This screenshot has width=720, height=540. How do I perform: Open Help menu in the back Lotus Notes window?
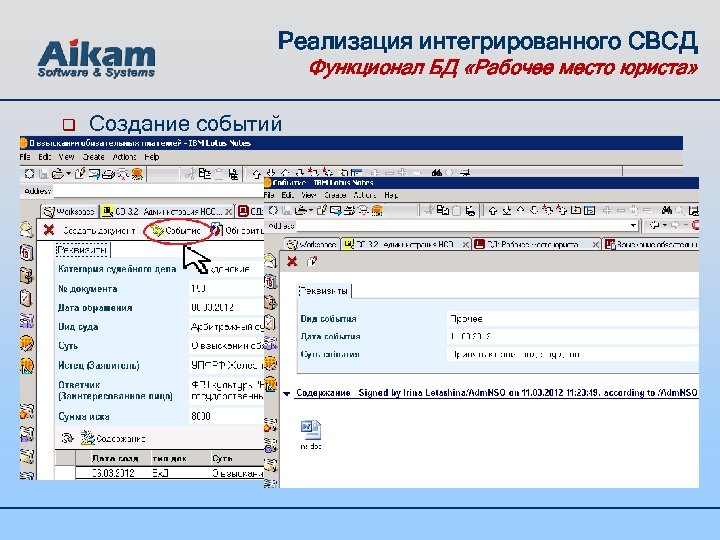[152, 157]
